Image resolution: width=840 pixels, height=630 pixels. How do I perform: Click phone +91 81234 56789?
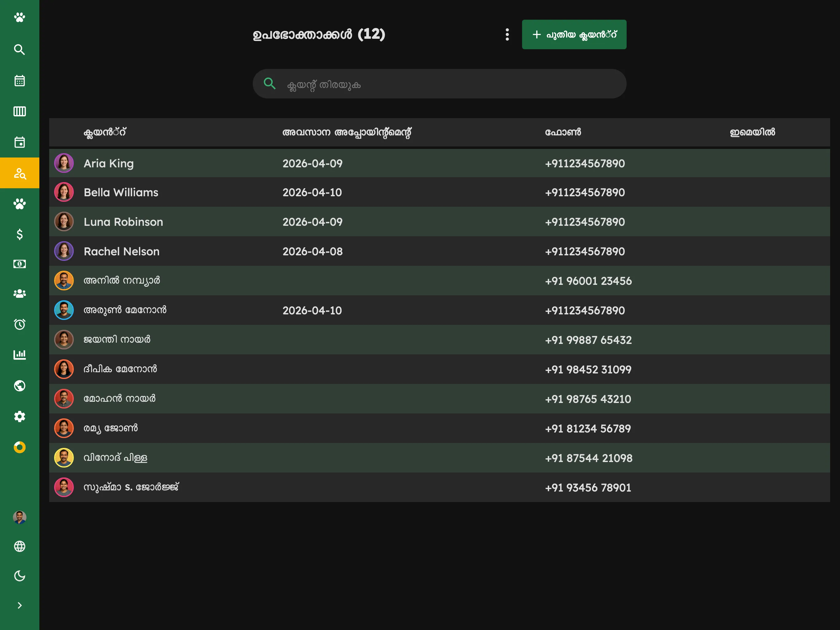coord(588,429)
